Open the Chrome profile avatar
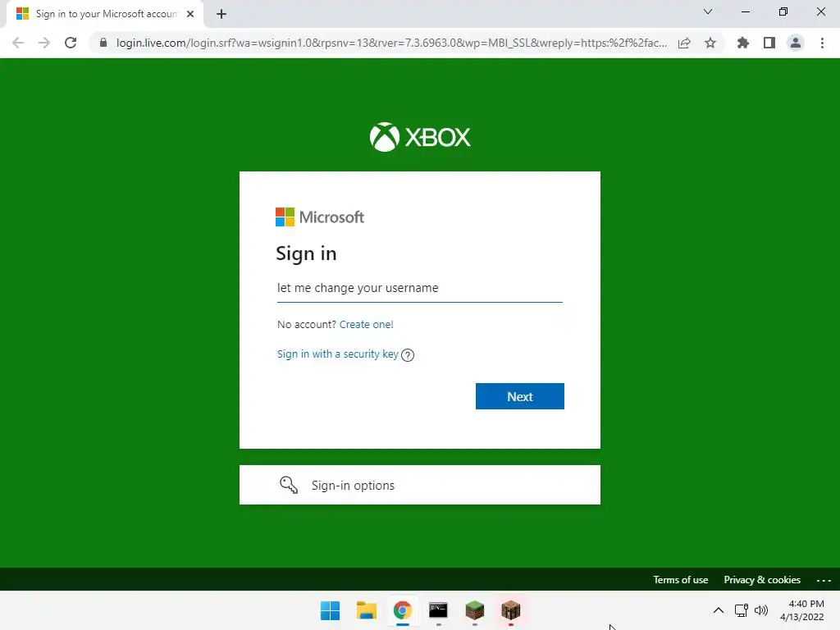The image size is (840, 630). pyautogui.click(x=796, y=43)
